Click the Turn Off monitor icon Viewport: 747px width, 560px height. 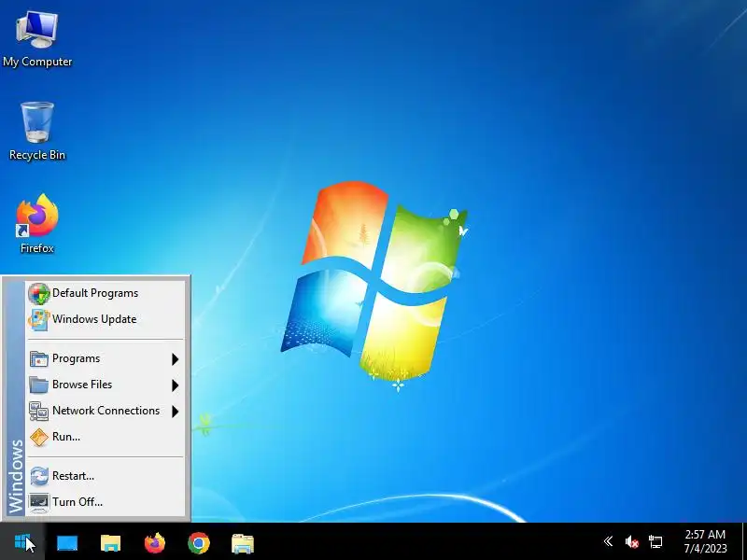pyautogui.click(x=38, y=502)
